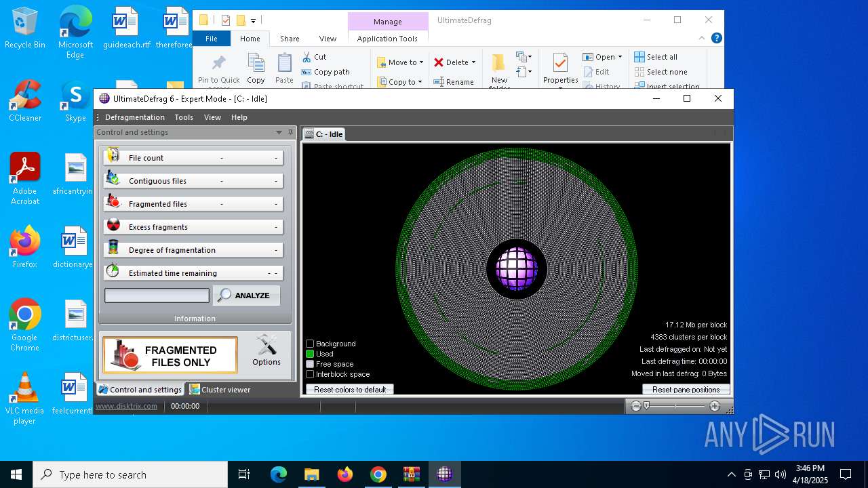Collapse the File Explorer ribbon chevron

(702, 39)
